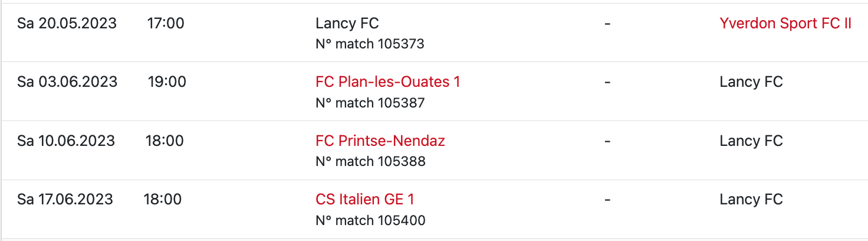Click Lancy FC in the 03.06.2023 match
The height and width of the screenshot is (241, 868).
click(751, 82)
